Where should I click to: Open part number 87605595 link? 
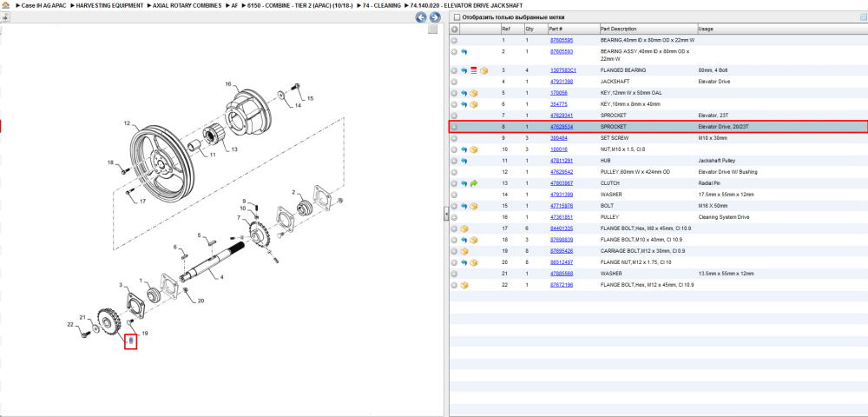click(562, 41)
